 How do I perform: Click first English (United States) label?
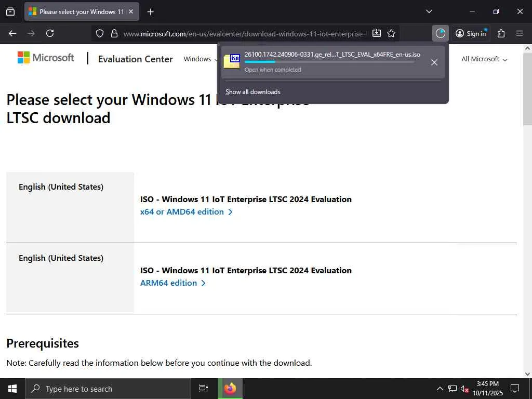tap(61, 187)
